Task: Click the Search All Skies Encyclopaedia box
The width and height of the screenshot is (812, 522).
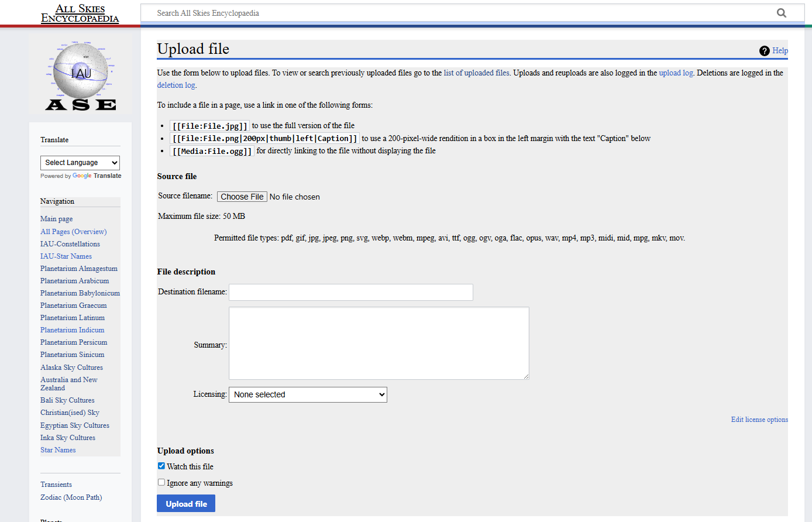Action: [462, 13]
